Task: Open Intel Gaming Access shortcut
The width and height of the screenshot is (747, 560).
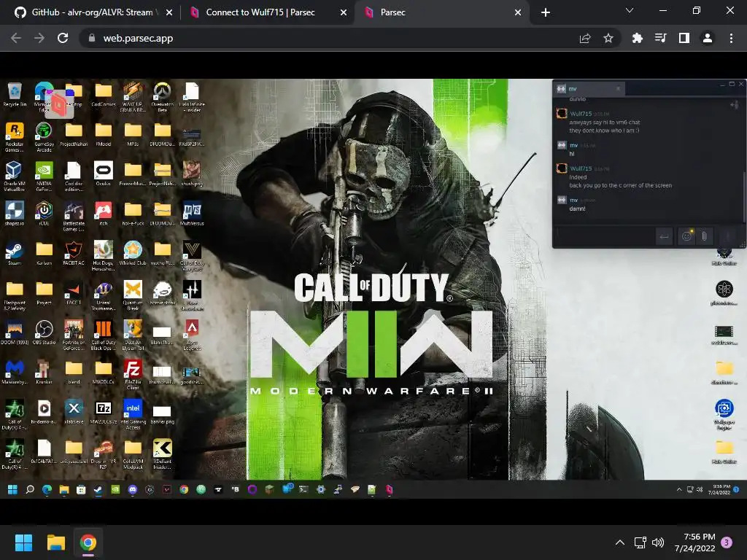Action: pos(133,415)
